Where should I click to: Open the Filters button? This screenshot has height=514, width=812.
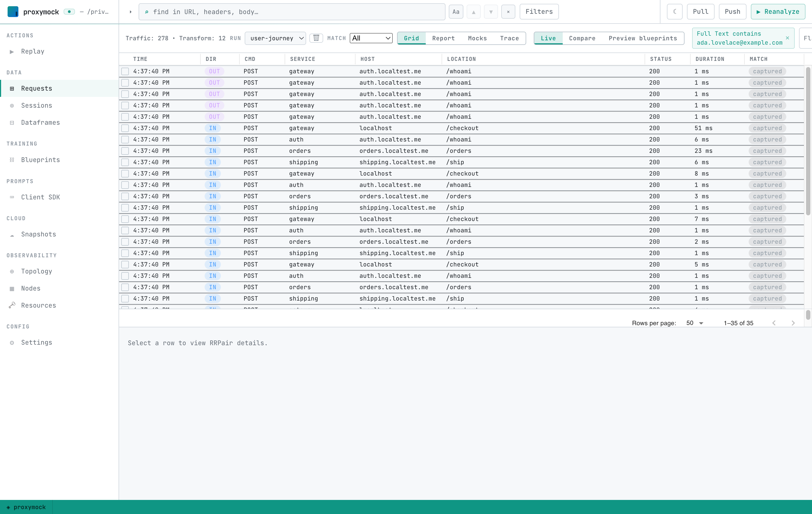(x=539, y=12)
